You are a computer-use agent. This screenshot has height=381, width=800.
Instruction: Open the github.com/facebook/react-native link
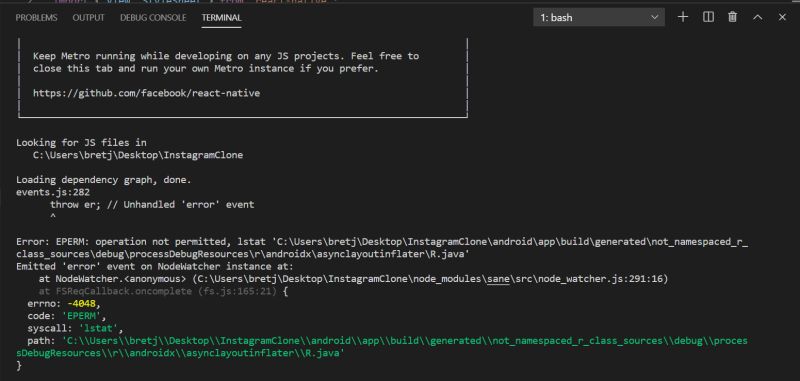146,93
